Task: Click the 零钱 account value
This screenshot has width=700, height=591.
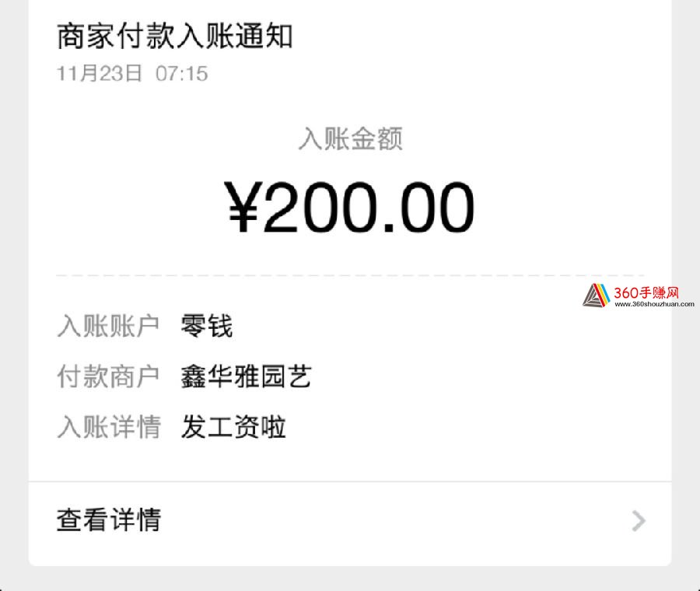Action: [207, 326]
